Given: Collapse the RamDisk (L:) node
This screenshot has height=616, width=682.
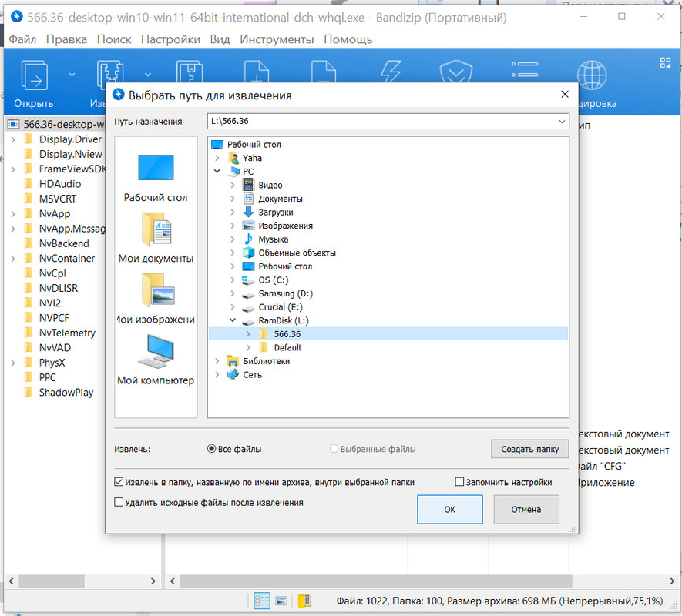Looking at the screenshot, I should coord(233,320).
